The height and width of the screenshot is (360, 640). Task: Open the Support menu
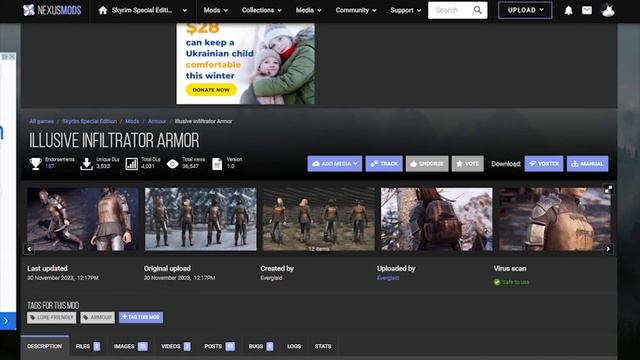coord(405,10)
